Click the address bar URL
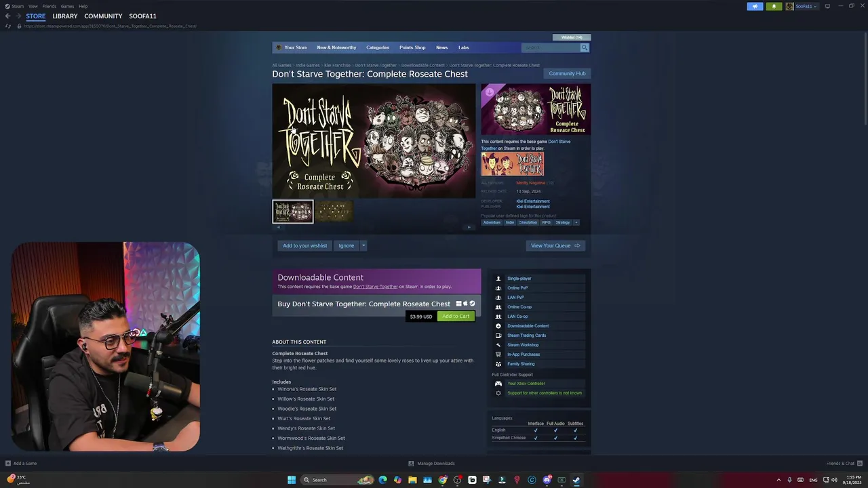The width and height of the screenshot is (868, 488). tap(110, 26)
